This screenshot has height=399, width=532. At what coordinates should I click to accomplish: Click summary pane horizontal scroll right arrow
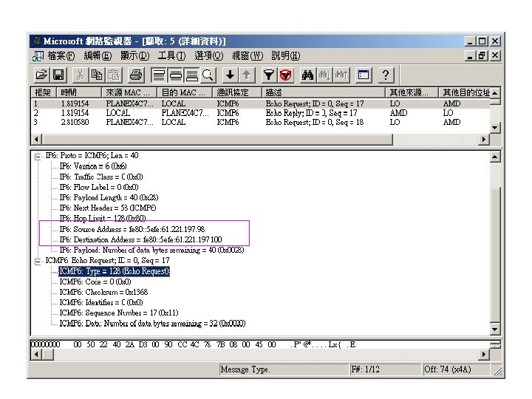pos(484,139)
